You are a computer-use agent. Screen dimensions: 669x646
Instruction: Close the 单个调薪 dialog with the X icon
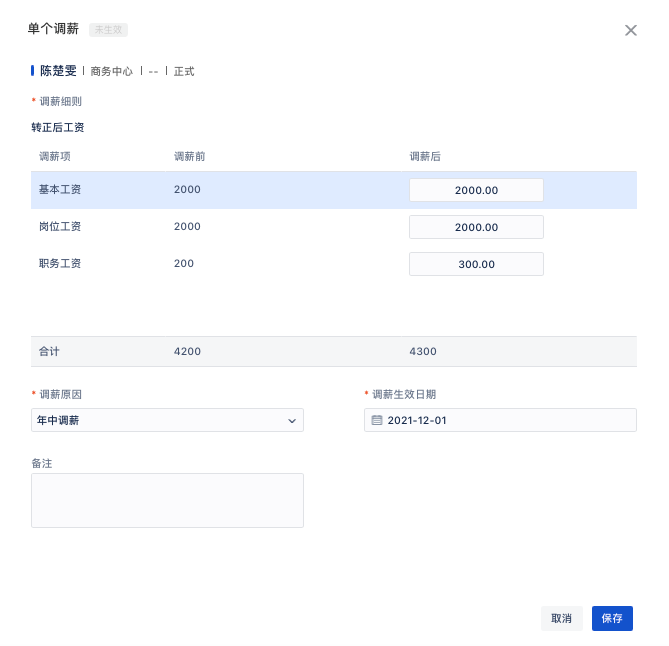coord(631,30)
